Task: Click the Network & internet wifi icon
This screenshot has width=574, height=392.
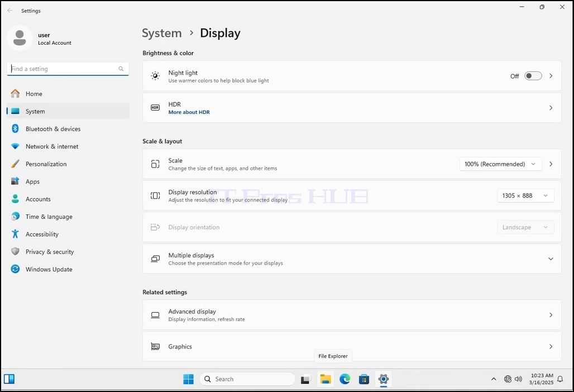Action: 15,146
